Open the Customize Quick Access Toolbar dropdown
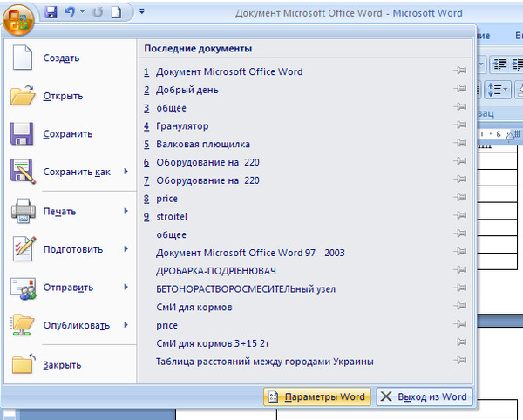Viewport: 523px width, 420px height. (x=142, y=11)
